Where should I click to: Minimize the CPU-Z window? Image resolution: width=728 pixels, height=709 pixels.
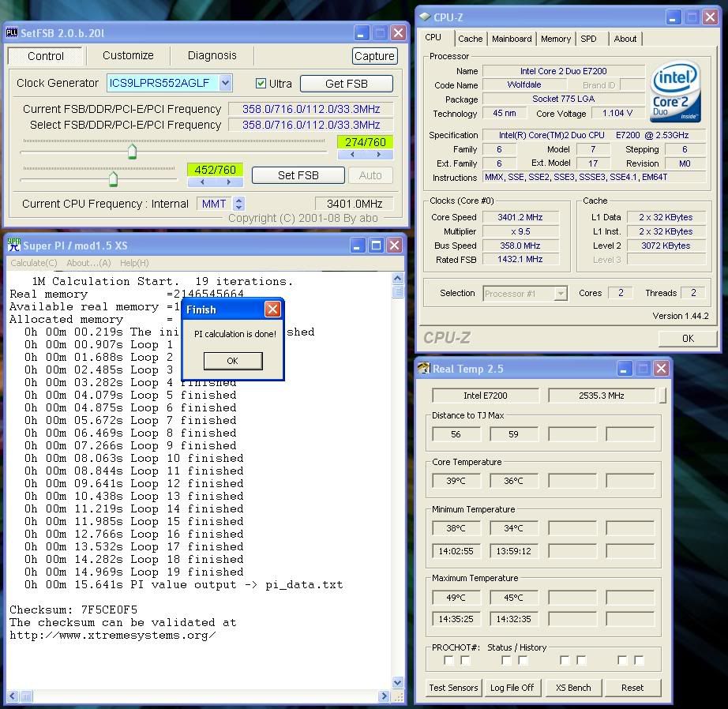pyautogui.click(x=674, y=17)
